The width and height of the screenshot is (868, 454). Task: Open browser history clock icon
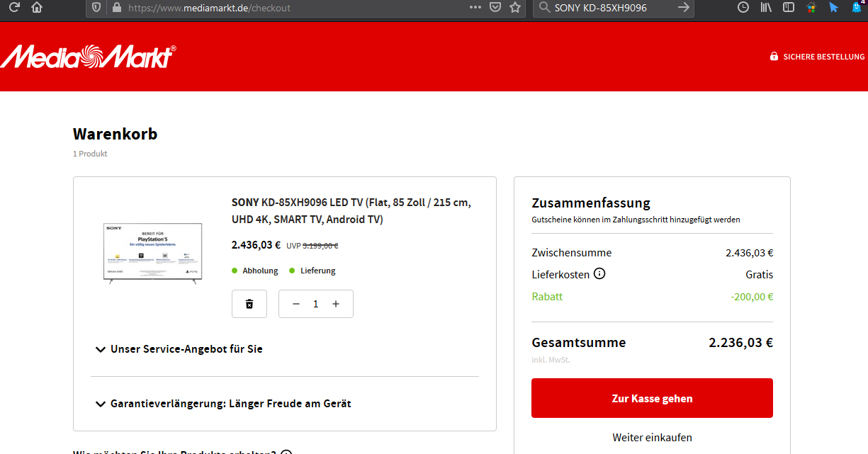[743, 7]
